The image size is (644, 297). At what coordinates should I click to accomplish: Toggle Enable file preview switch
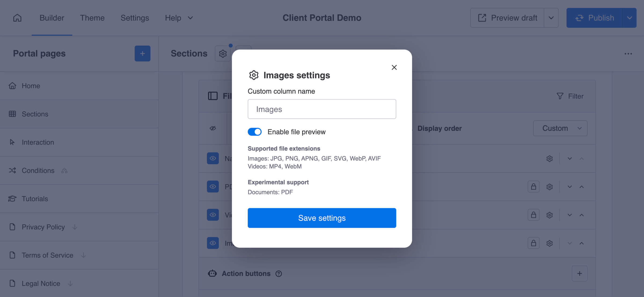tap(254, 132)
